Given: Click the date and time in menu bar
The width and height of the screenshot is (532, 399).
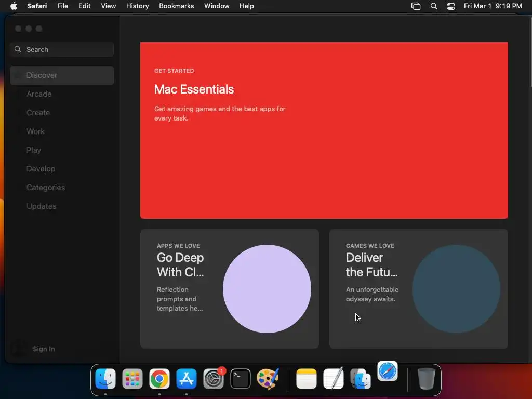Looking at the screenshot, I should pos(493,6).
